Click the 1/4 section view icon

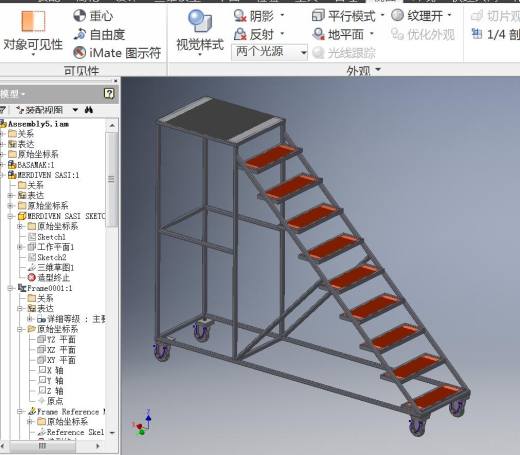[477, 34]
